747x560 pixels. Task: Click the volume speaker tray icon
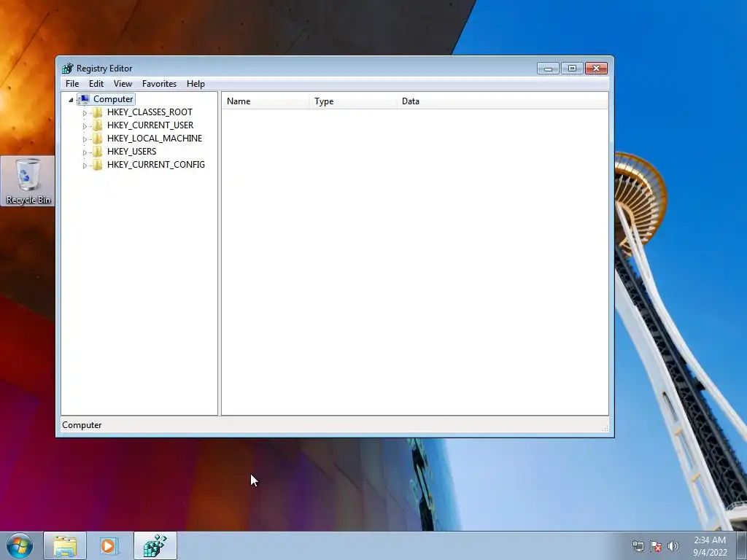[x=673, y=546]
